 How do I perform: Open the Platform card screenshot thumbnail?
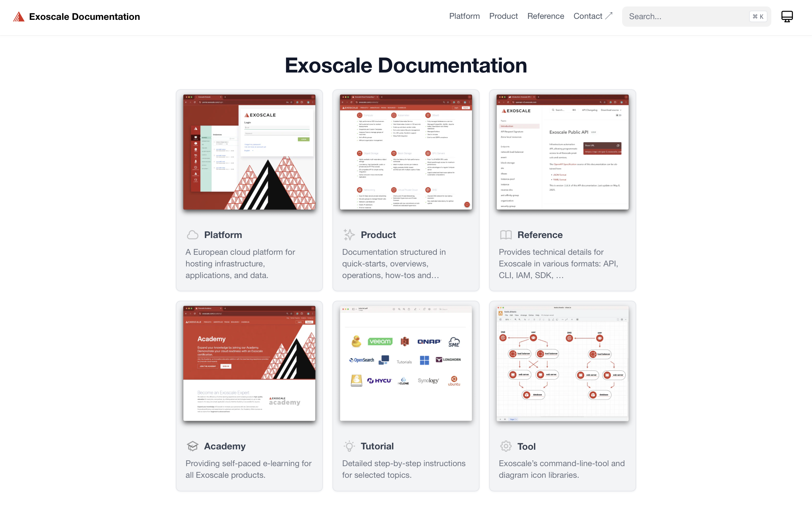pyautogui.click(x=249, y=152)
